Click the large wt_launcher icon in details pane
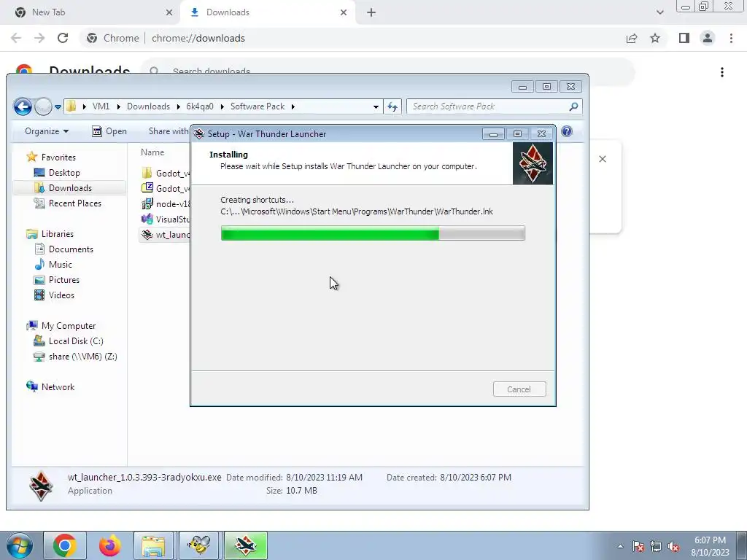 click(x=41, y=486)
